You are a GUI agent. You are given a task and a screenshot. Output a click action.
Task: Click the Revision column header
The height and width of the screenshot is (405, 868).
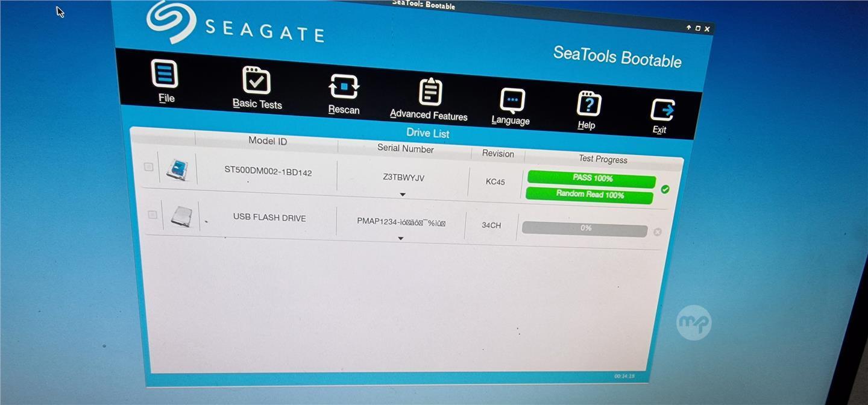(498, 154)
